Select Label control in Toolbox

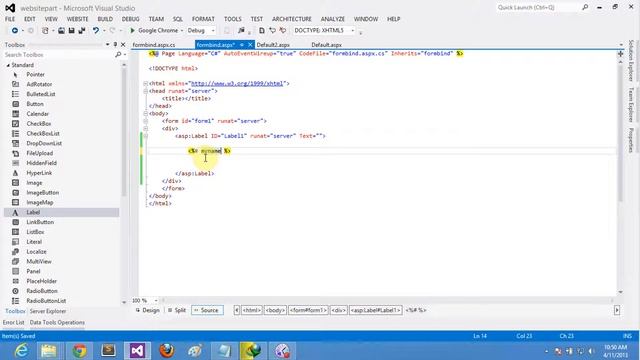pos(62,212)
